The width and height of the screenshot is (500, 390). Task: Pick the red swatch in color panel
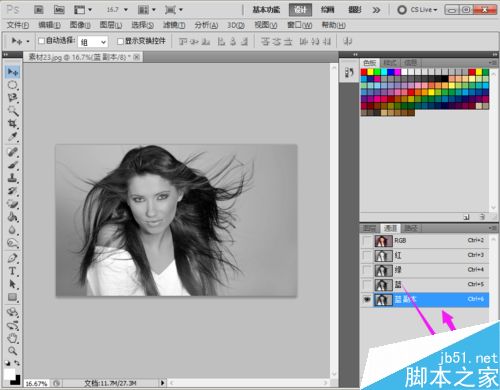[364, 72]
